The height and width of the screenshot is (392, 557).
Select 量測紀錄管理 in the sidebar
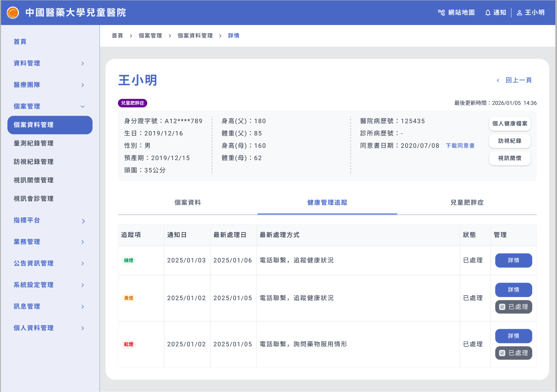(x=34, y=143)
